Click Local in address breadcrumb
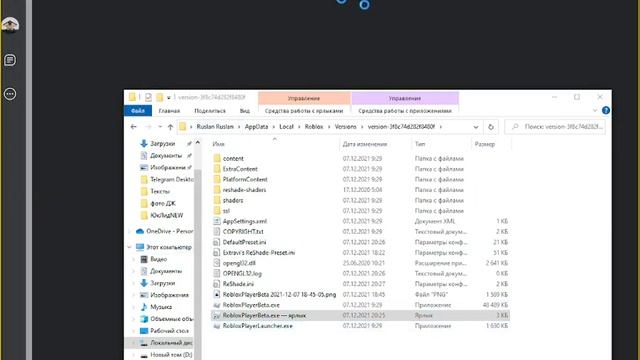This screenshot has height=360, width=640. (287, 127)
